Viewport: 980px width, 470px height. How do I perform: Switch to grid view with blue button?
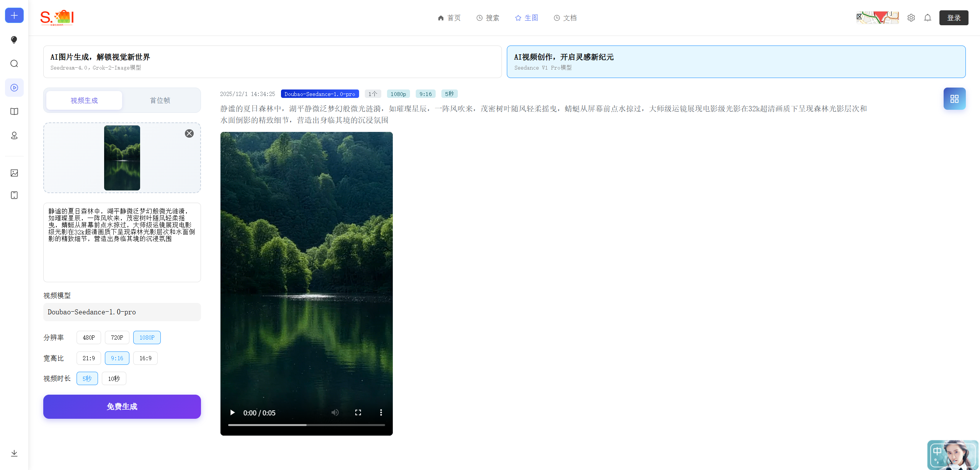pyautogui.click(x=954, y=99)
